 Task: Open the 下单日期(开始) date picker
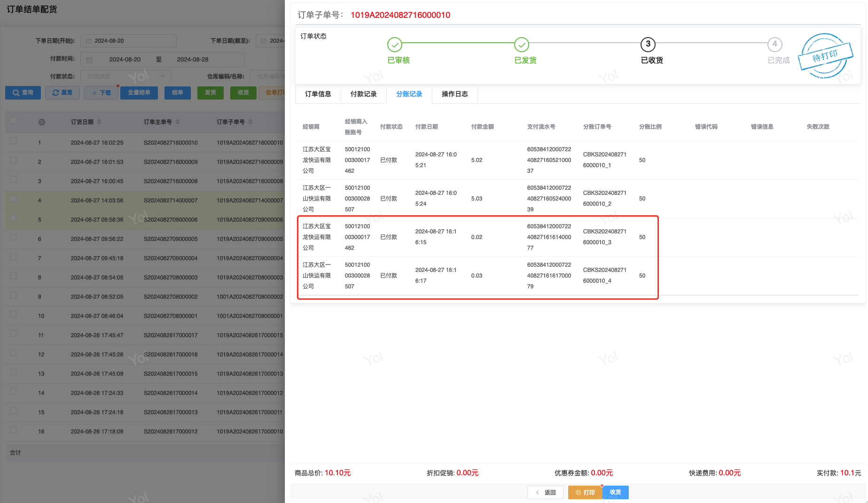[128, 41]
